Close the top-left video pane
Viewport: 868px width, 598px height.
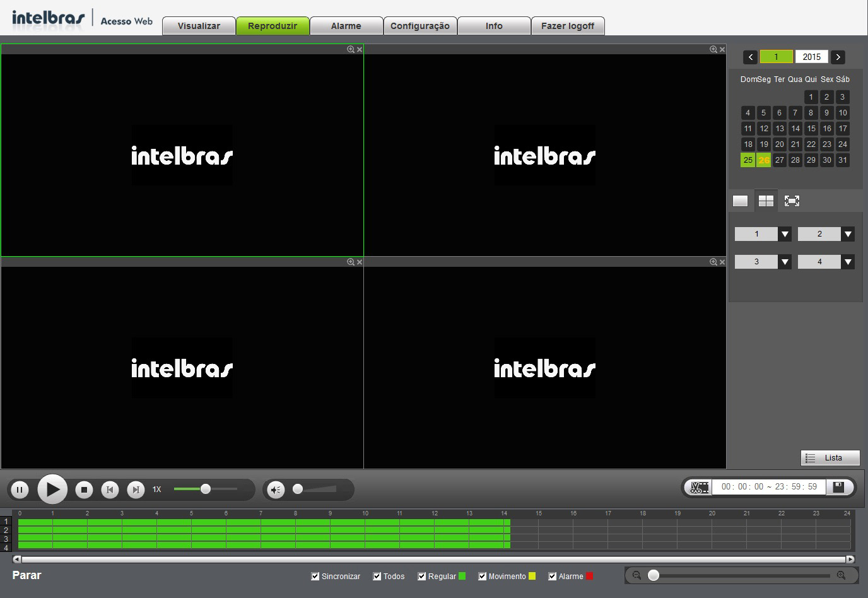[360, 49]
